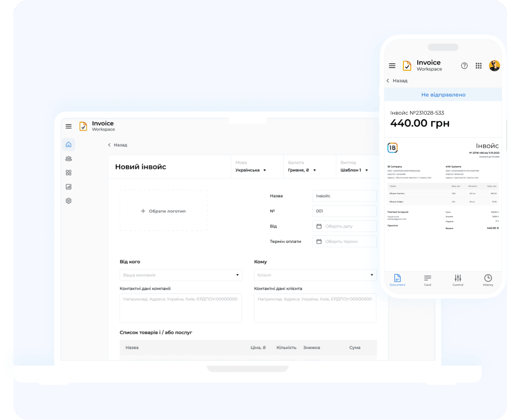This screenshot has height=420, width=514.
Task: Expand the Валюта currency dropdown
Action: coord(302,170)
